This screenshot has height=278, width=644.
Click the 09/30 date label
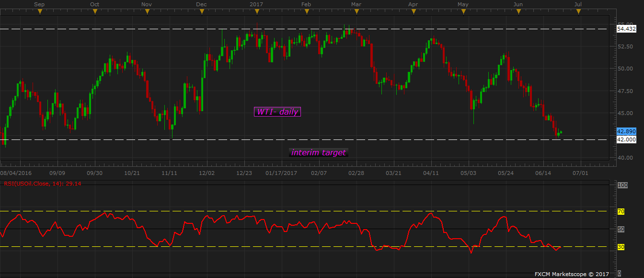pyautogui.click(x=94, y=173)
